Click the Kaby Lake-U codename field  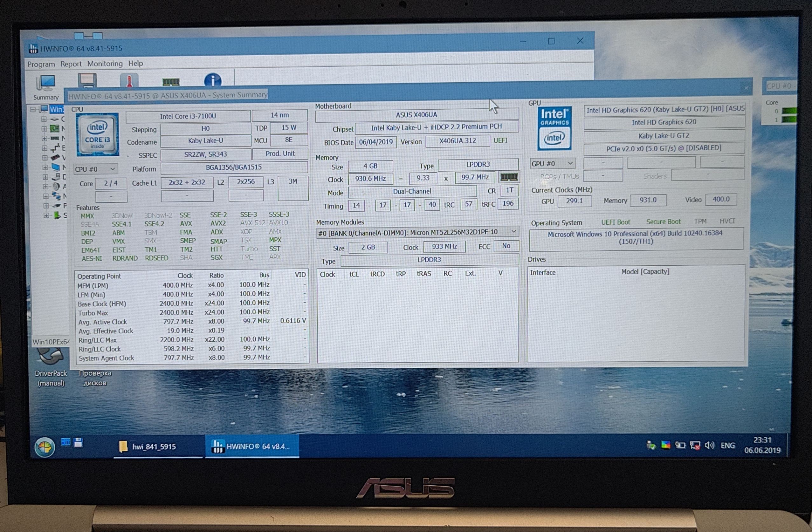point(205,141)
